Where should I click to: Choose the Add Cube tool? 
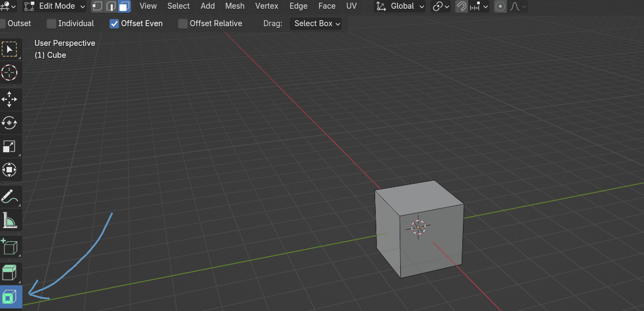pos(9,247)
